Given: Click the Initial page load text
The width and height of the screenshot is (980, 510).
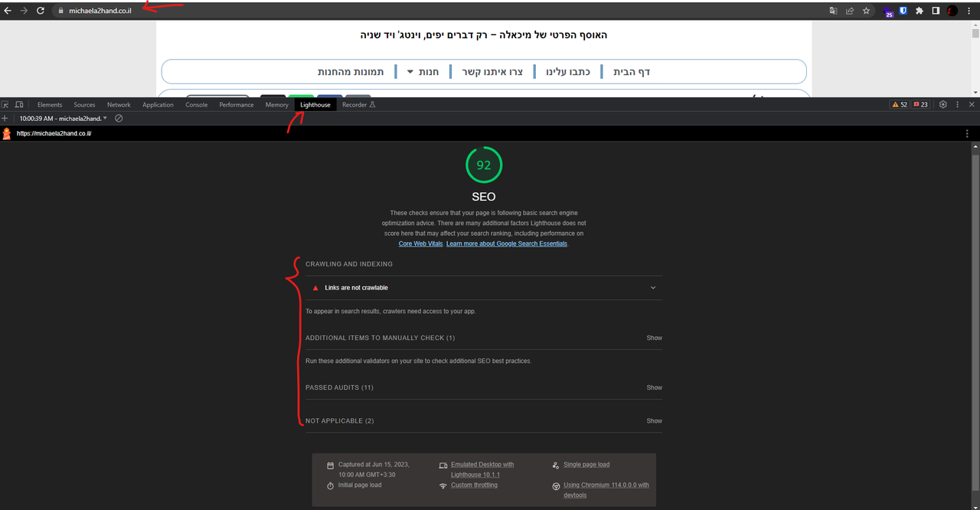Looking at the screenshot, I should (x=359, y=485).
